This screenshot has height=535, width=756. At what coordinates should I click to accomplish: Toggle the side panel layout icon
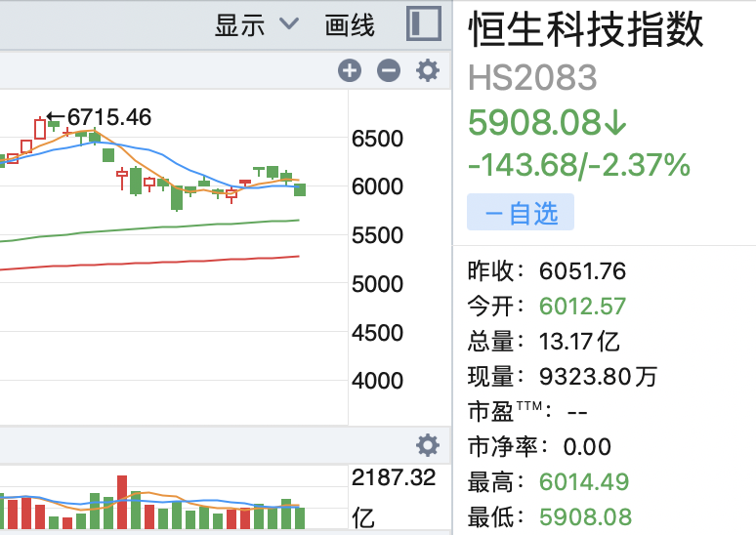click(x=424, y=23)
